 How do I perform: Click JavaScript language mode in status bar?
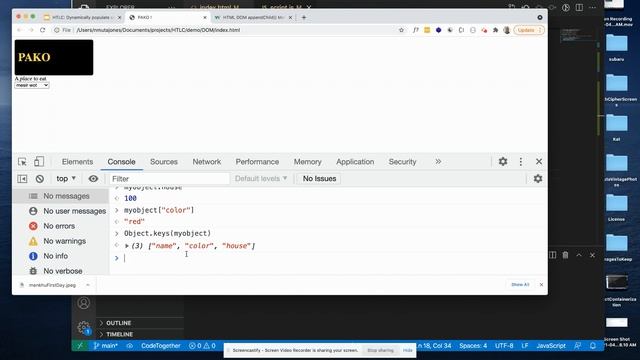point(551,346)
